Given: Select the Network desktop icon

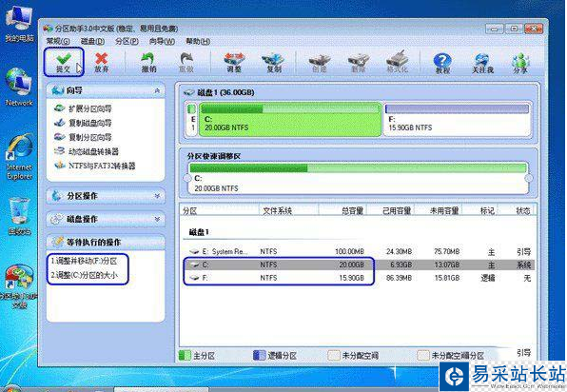Looking at the screenshot, I should point(19,87).
